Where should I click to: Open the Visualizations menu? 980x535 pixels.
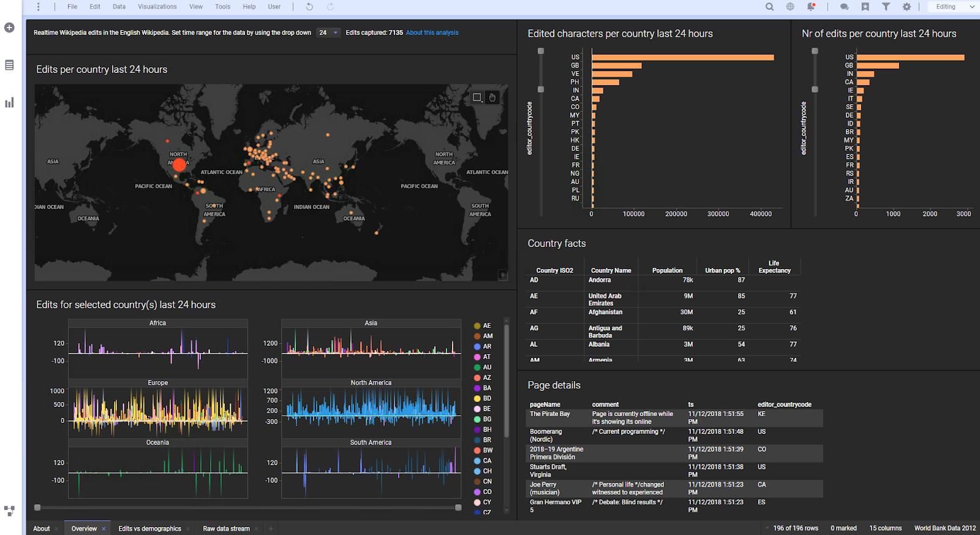point(157,7)
